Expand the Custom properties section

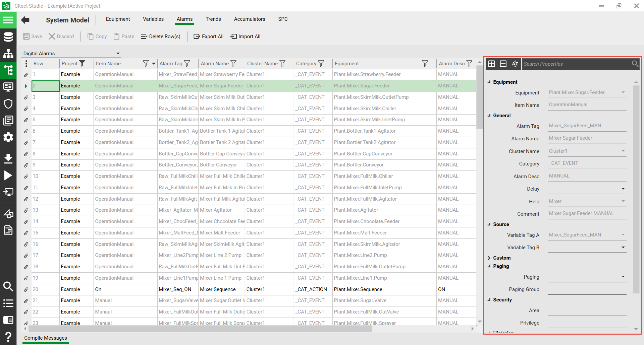[489, 258]
